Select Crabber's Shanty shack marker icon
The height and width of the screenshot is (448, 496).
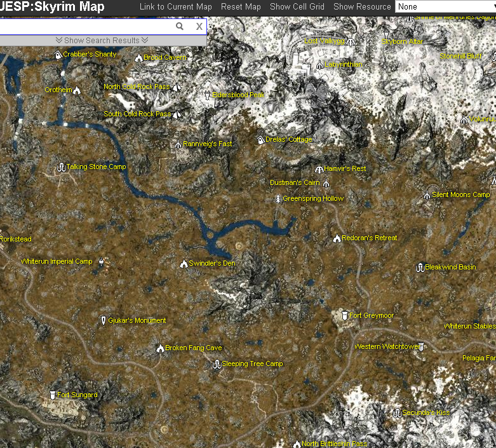pyautogui.click(x=58, y=55)
